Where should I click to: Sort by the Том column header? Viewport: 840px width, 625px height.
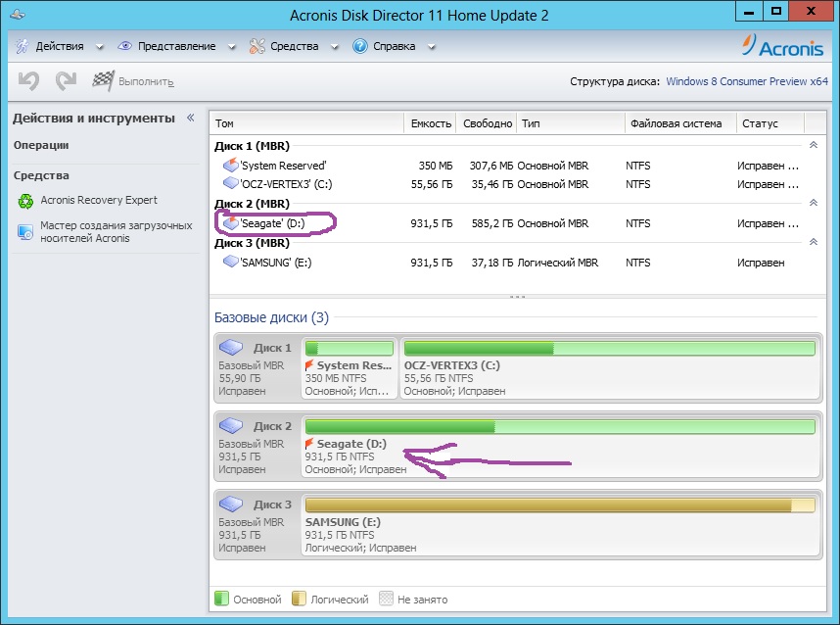(x=306, y=123)
